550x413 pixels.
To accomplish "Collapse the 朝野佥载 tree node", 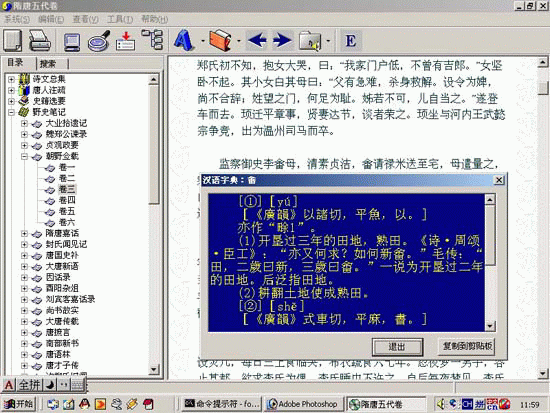I will pos(24,157).
